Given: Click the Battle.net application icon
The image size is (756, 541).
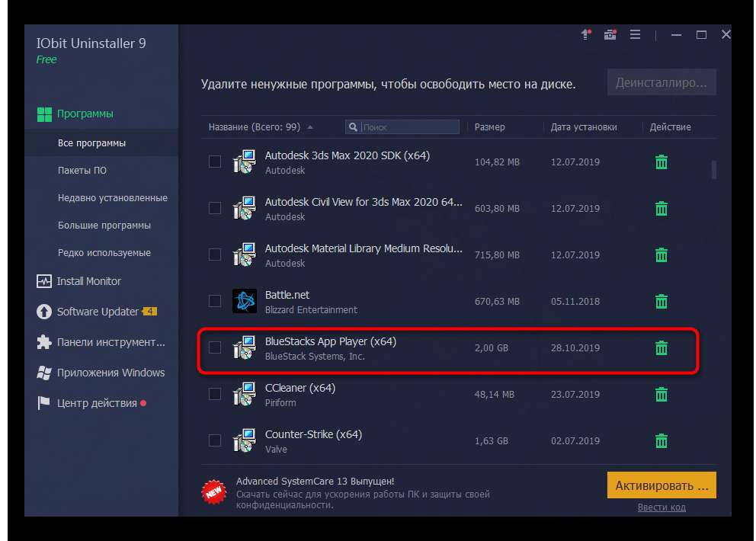Looking at the screenshot, I should [244, 302].
